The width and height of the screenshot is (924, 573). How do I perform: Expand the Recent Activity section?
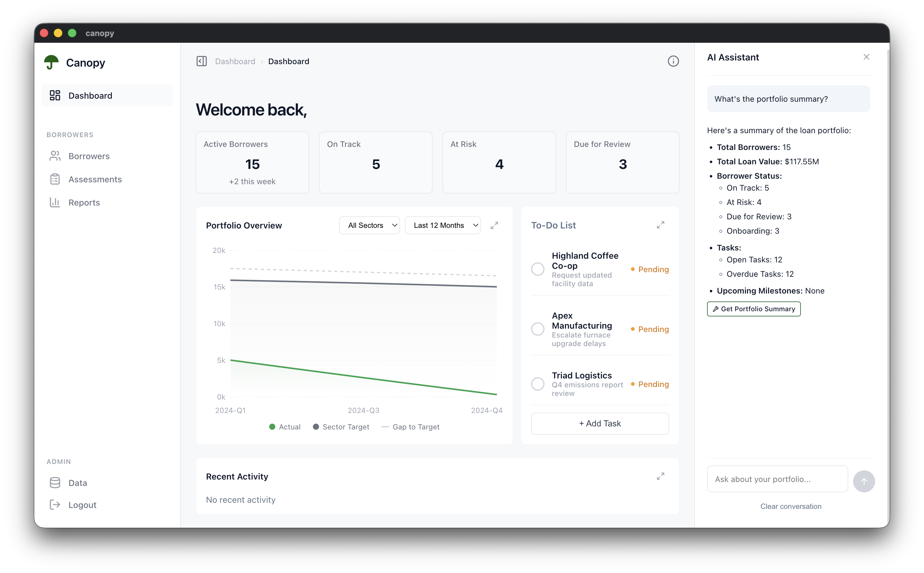click(660, 476)
